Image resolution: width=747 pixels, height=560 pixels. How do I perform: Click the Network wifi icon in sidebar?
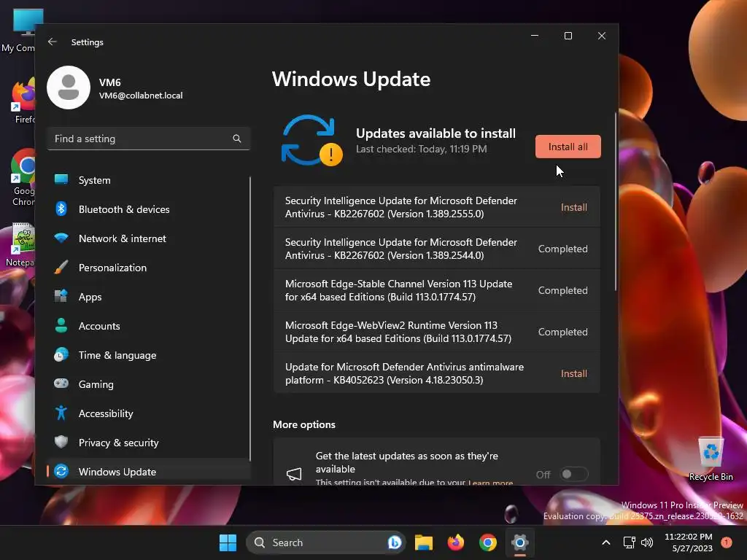coord(61,238)
